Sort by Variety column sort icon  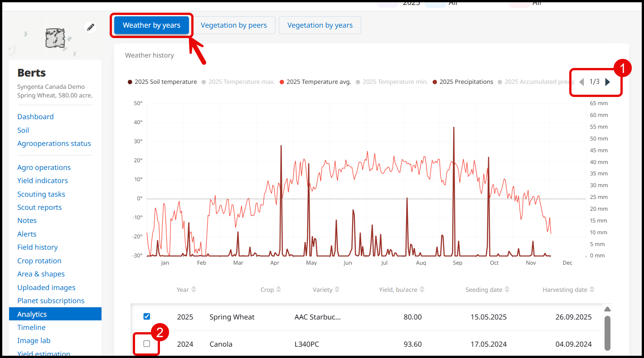[x=337, y=290]
